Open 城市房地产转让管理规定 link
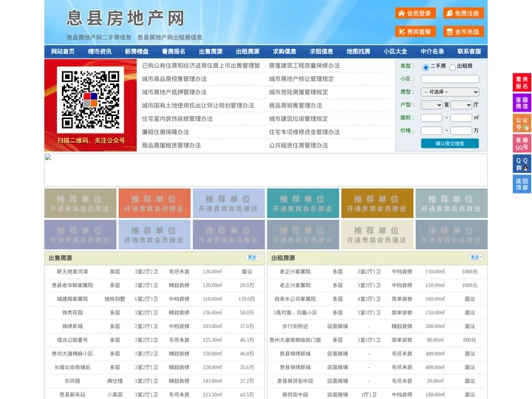The height and width of the screenshot is (399, 532). click(x=301, y=79)
